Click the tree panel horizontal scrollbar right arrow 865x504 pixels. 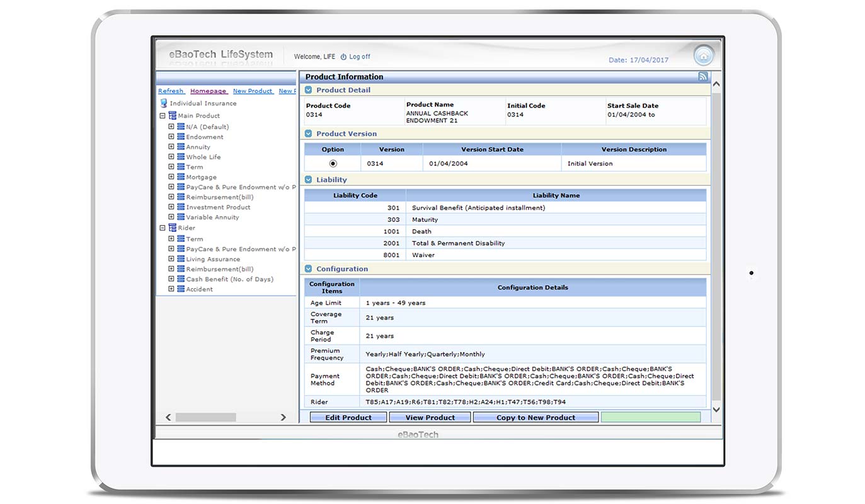[284, 417]
